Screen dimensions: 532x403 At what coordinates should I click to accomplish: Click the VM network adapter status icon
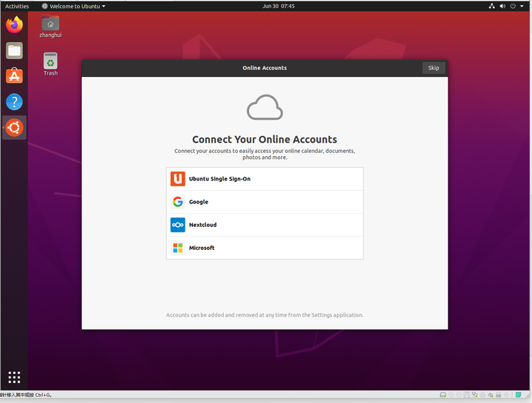point(474,395)
